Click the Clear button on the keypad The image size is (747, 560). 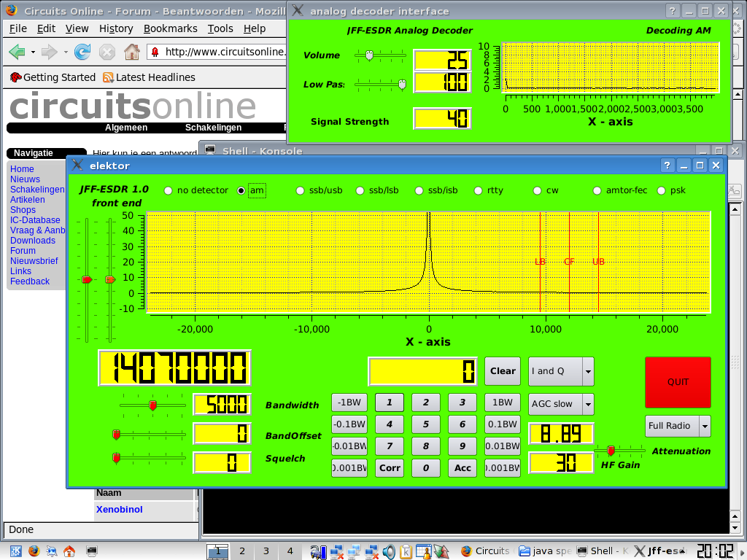(x=503, y=371)
